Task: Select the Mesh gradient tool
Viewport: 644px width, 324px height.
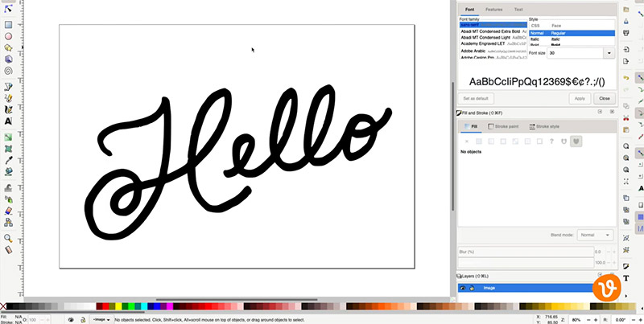Action: click(x=8, y=149)
